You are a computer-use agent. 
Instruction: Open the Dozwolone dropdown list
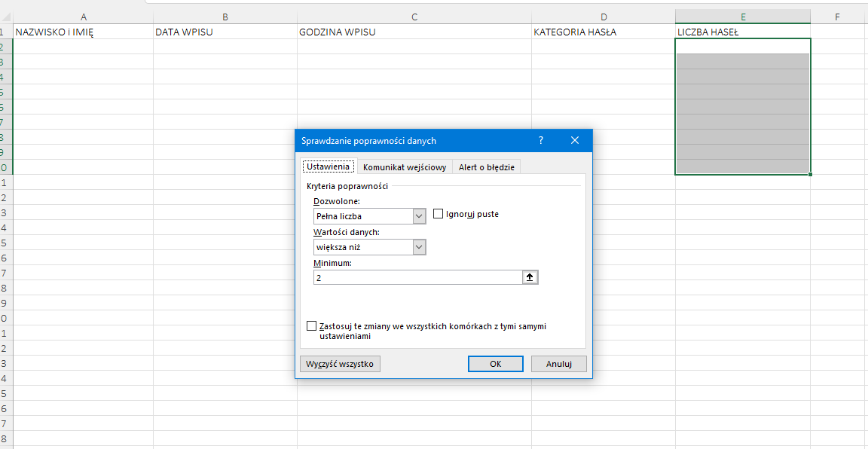tap(420, 216)
